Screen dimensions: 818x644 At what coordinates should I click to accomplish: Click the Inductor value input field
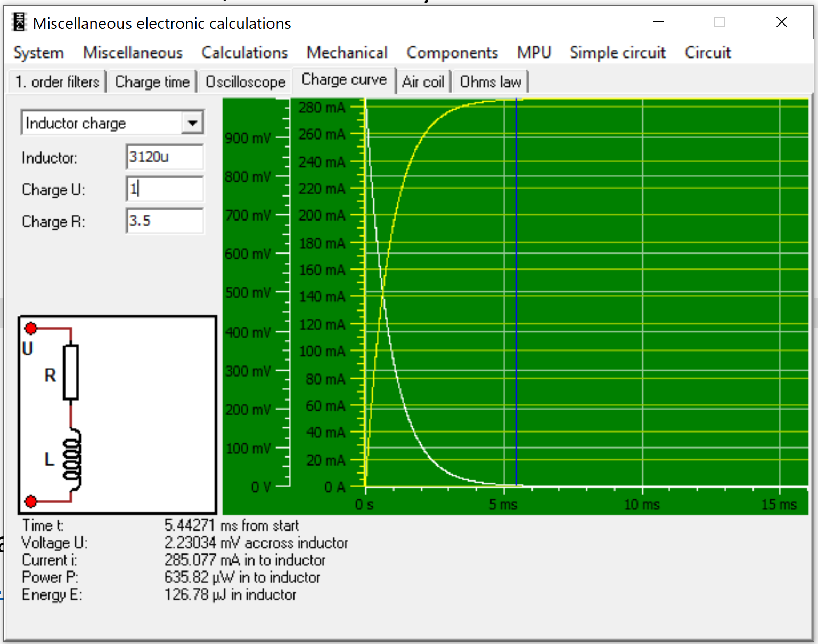pyautogui.click(x=165, y=157)
